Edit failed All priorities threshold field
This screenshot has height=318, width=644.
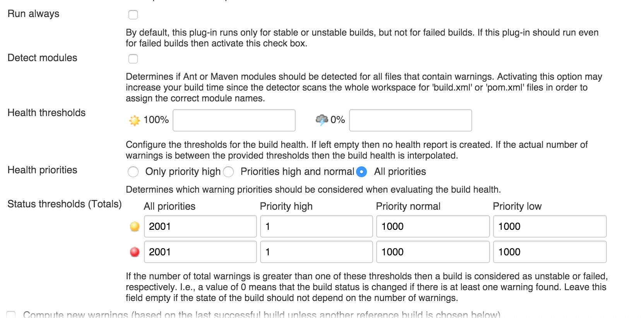[x=200, y=252]
